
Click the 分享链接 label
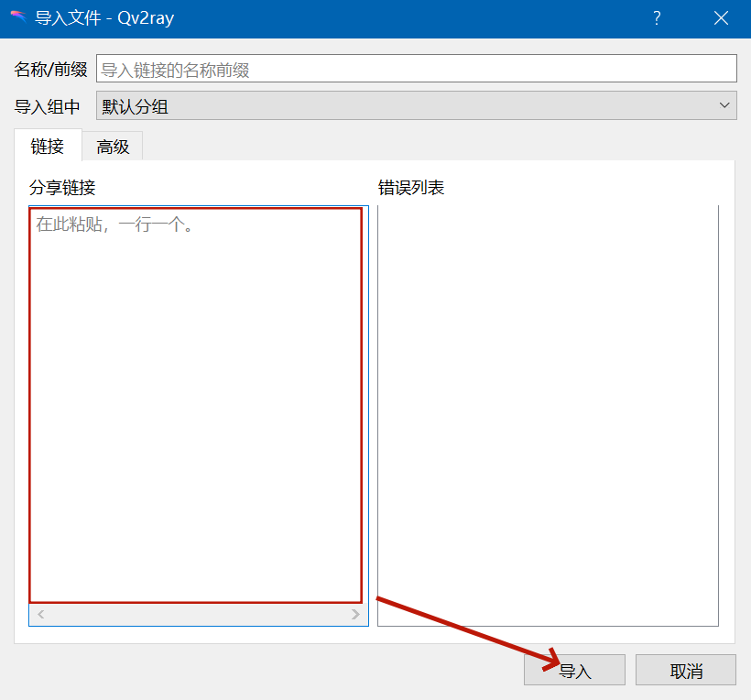pos(62,187)
